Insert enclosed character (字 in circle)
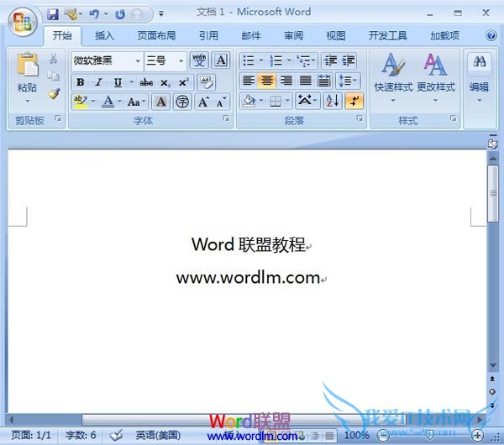 tap(182, 102)
